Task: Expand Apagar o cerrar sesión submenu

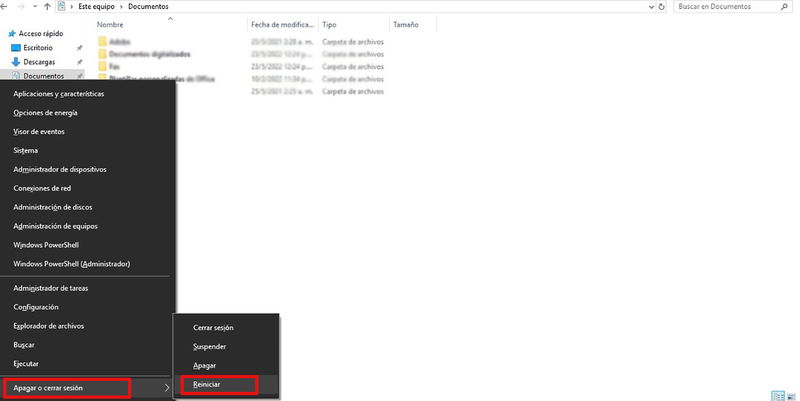Action: click(88, 388)
